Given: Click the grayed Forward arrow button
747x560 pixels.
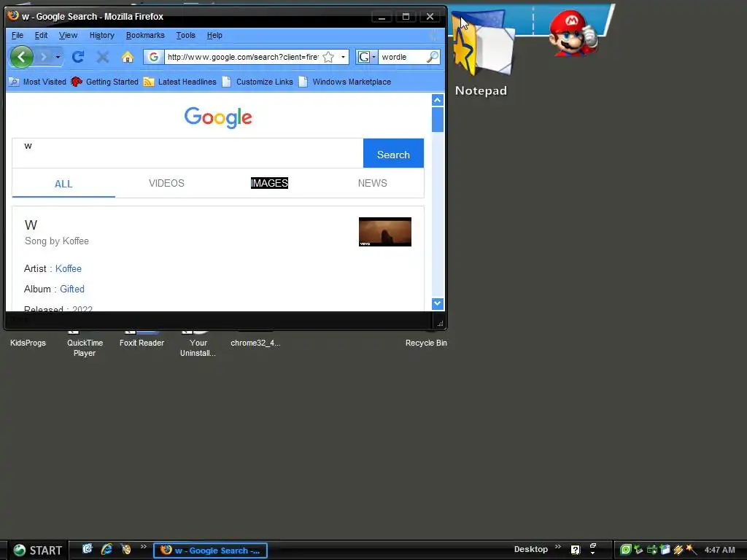Looking at the screenshot, I should click(44, 57).
